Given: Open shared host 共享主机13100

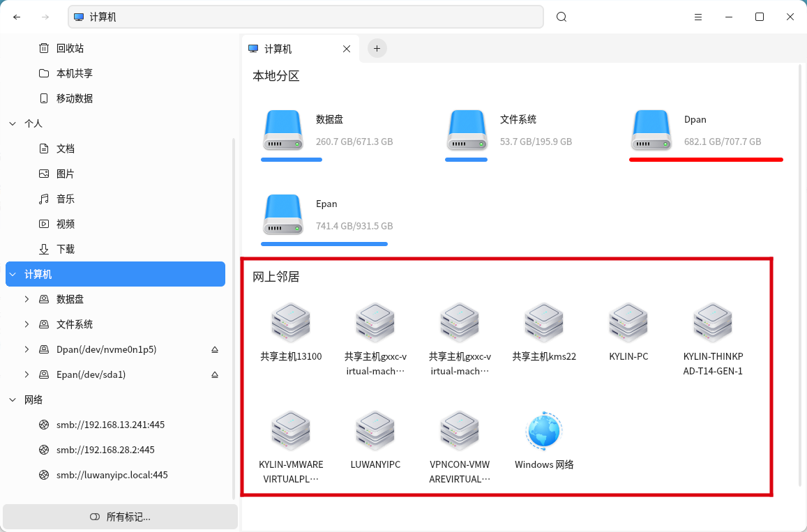Looking at the screenshot, I should click(290, 323).
